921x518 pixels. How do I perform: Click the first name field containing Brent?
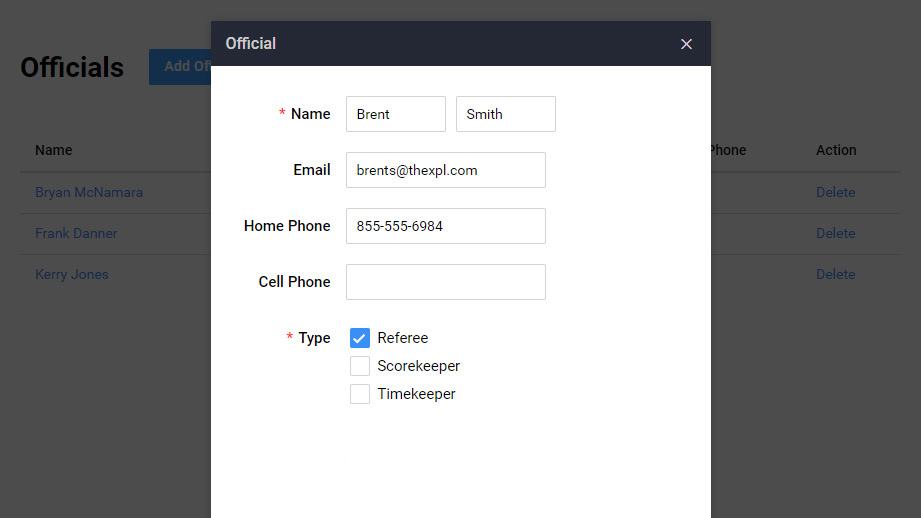395,114
